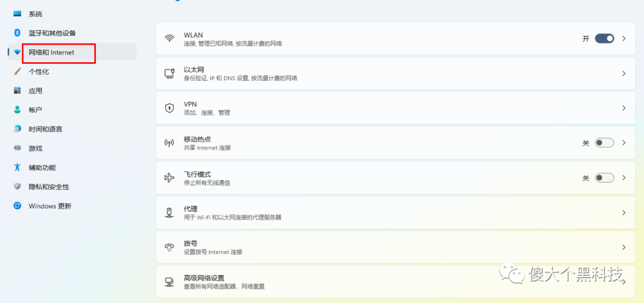Image resolution: width=644 pixels, height=303 pixels.
Task: Click the VPN title text
Action: click(x=191, y=105)
